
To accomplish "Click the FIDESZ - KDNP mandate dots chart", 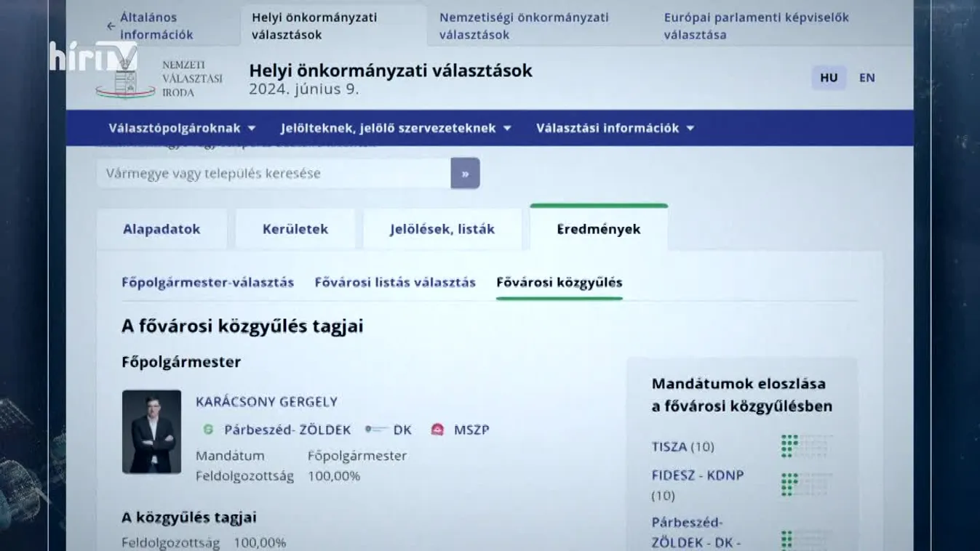I will [x=806, y=485].
